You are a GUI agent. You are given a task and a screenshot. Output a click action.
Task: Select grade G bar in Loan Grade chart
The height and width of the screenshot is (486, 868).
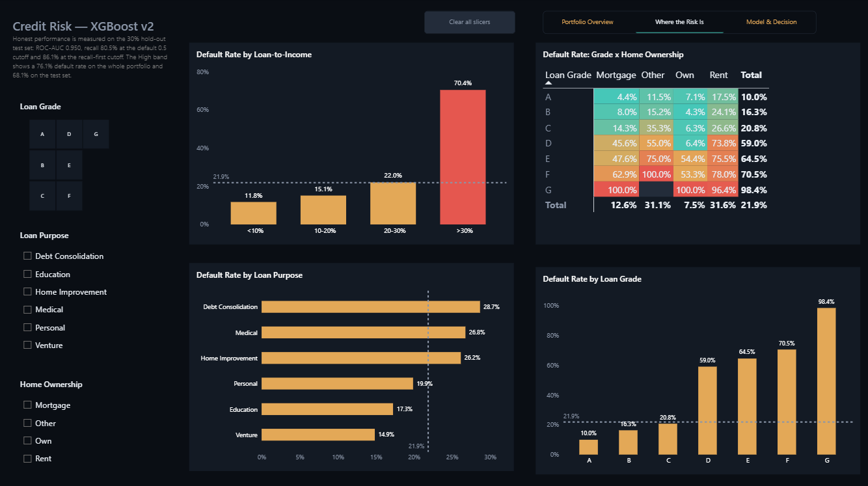tap(826, 381)
